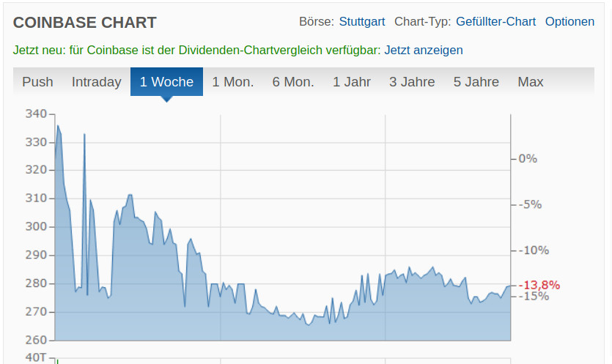
Task: Open chart Optionen
Action: [569, 21]
